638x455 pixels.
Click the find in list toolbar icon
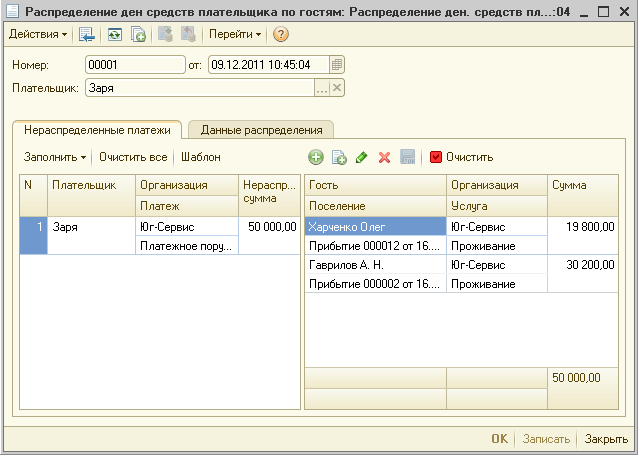[87, 34]
